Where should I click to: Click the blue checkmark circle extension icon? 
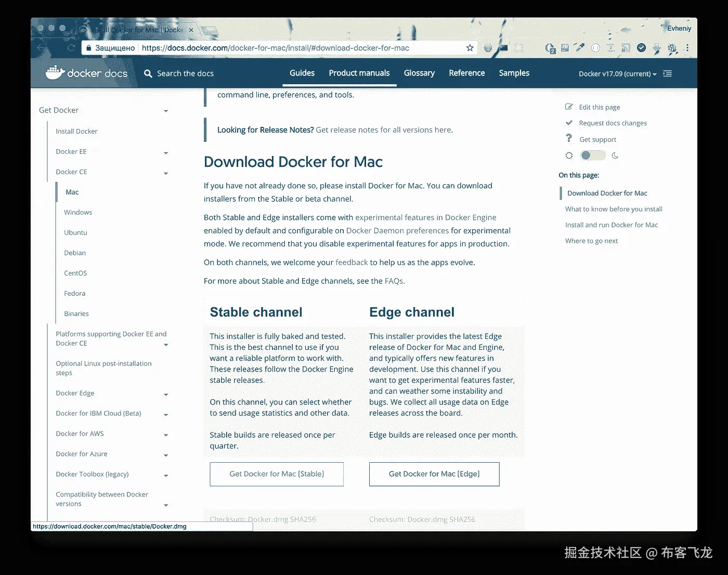coord(641,48)
